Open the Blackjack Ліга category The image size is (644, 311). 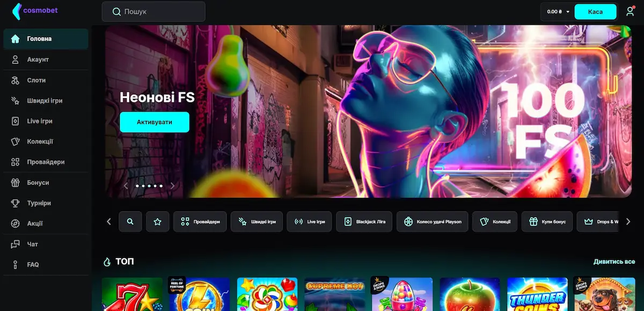(364, 221)
